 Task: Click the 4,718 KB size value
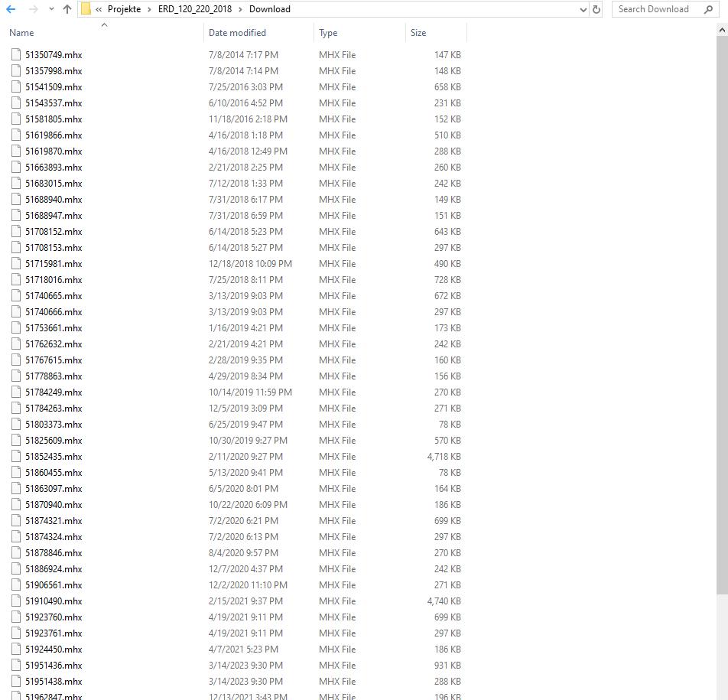coord(444,457)
